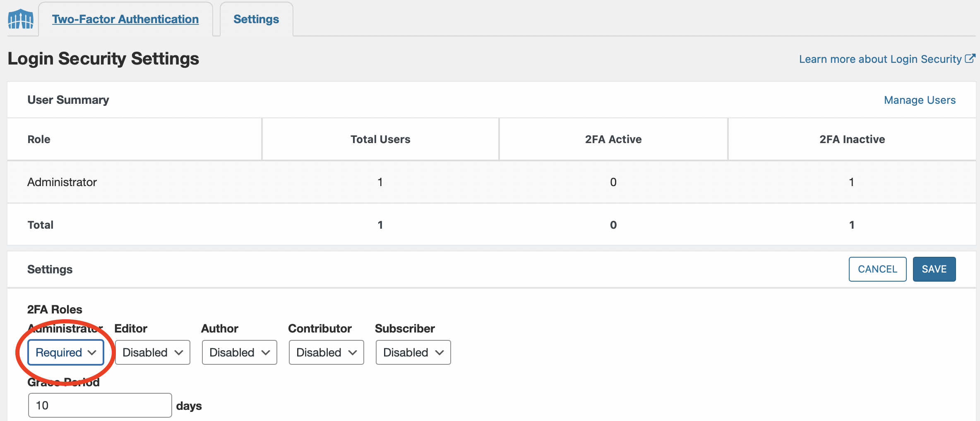Click the SAVE button
The image size is (980, 421).
tap(934, 269)
